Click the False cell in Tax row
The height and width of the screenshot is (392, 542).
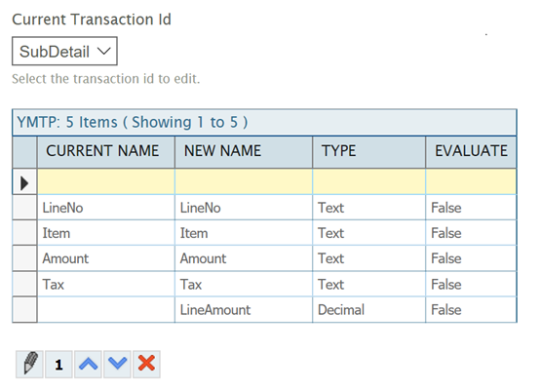[471, 284]
